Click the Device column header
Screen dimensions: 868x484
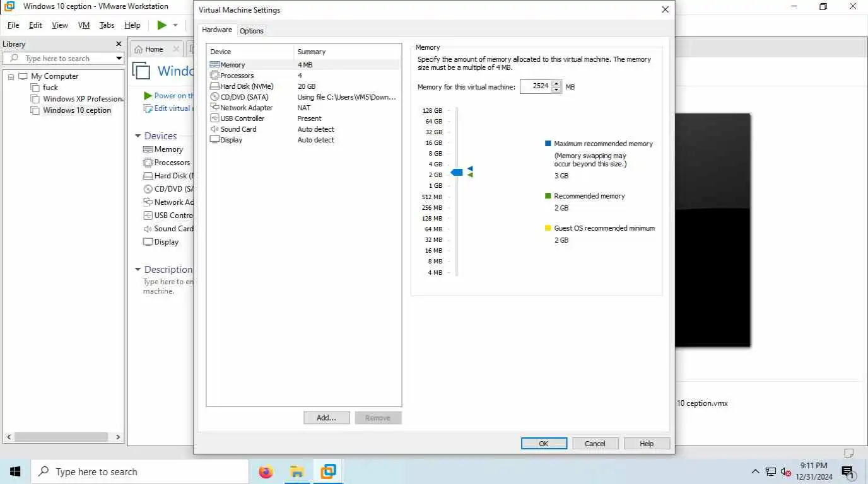(251, 52)
